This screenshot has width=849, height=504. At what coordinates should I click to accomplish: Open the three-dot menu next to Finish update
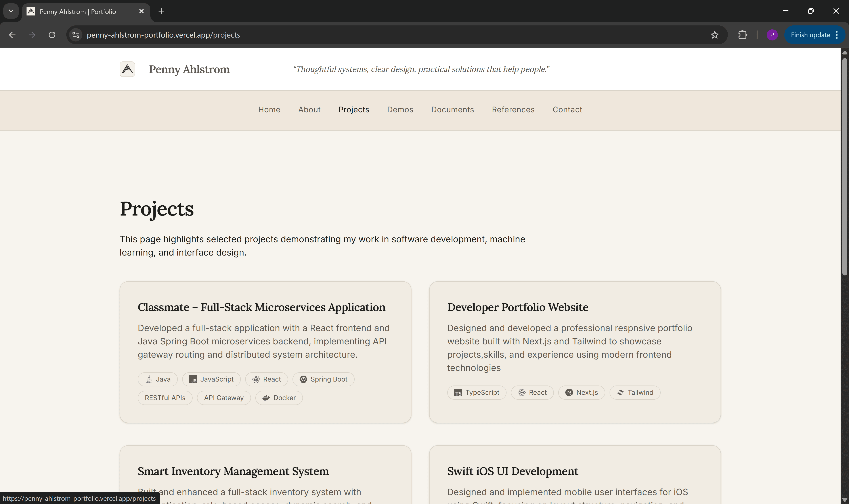(x=837, y=35)
